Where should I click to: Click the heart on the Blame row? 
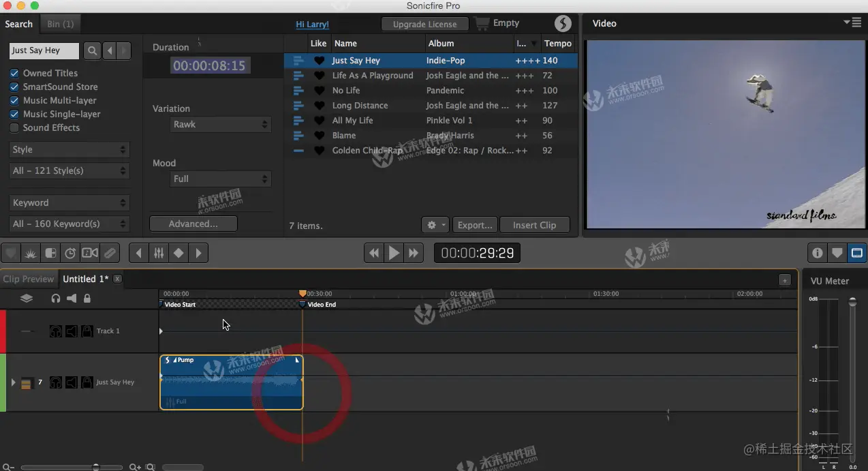tap(319, 136)
